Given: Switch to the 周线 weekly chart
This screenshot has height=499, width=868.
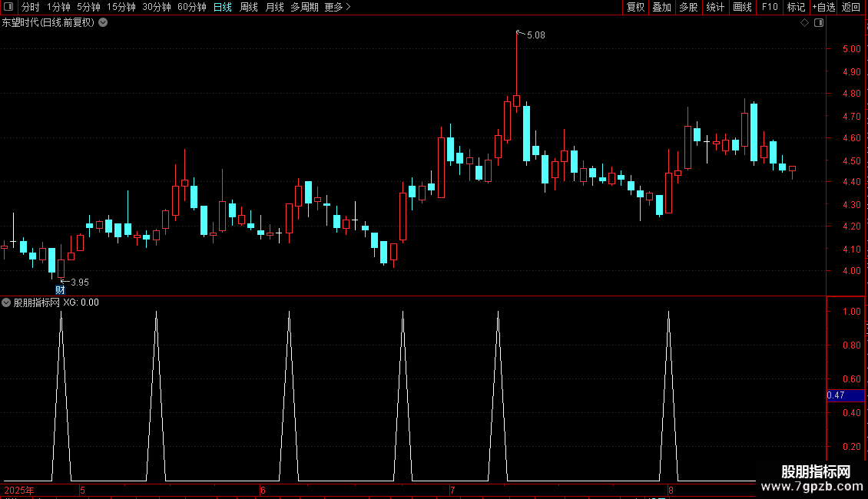Looking at the screenshot, I should click(x=249, y=7).
